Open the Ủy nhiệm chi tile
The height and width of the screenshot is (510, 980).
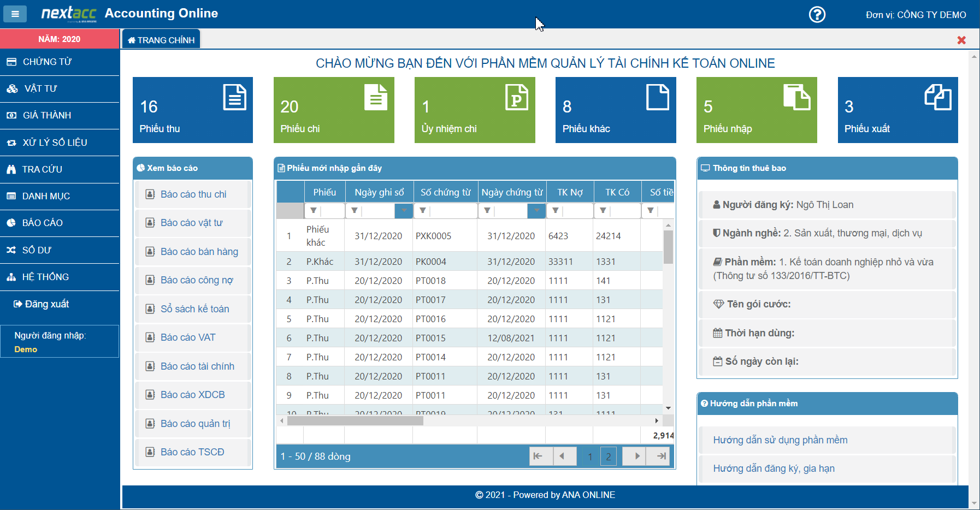tap(474, 110)
